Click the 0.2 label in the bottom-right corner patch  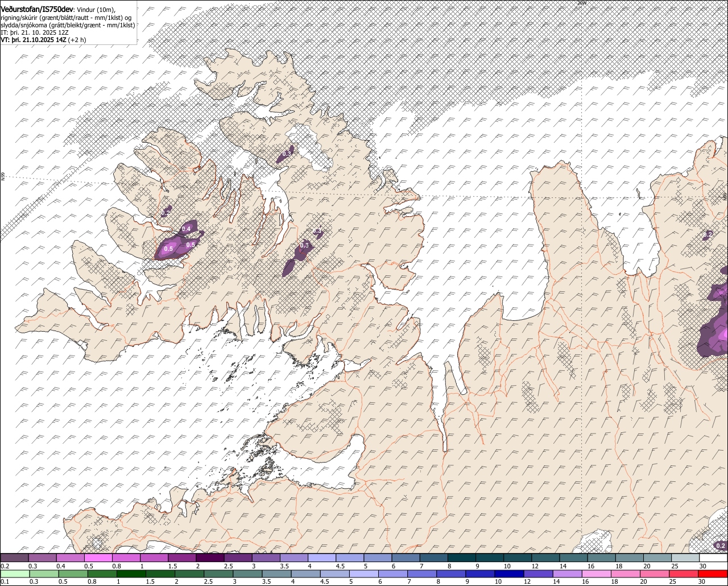(721, 546)
